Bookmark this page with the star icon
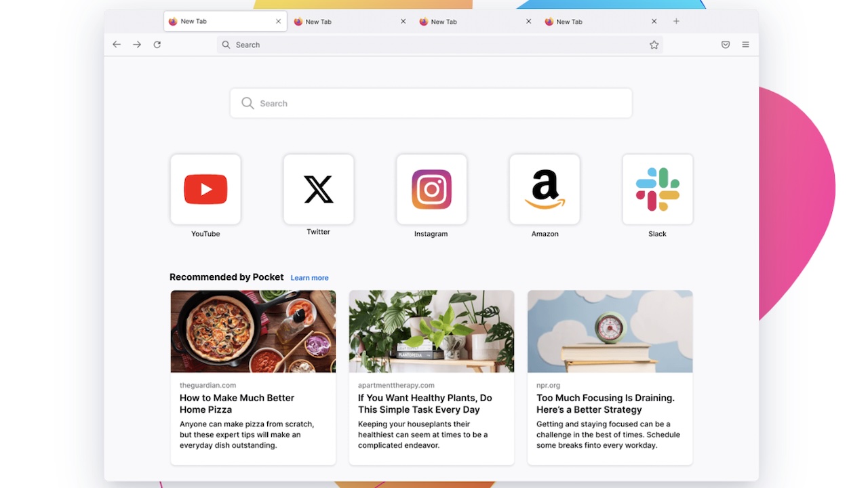 coord(654,45)
